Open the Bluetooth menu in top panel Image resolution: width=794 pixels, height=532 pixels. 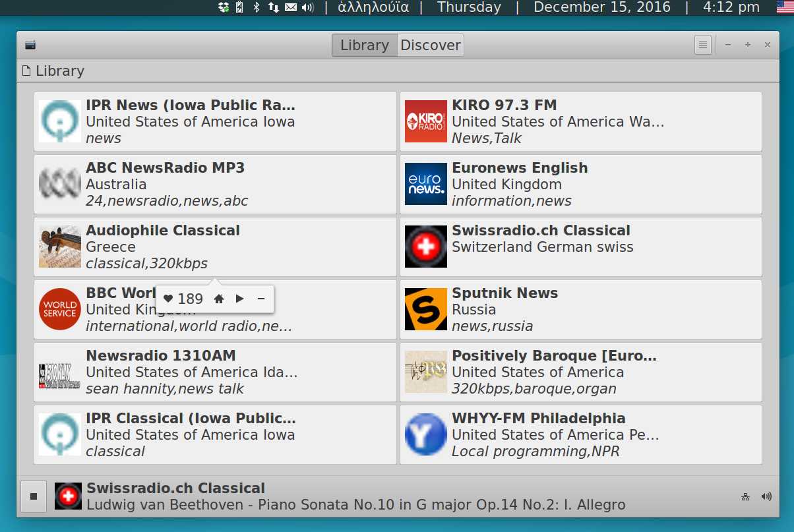click(x=257, y=7)
